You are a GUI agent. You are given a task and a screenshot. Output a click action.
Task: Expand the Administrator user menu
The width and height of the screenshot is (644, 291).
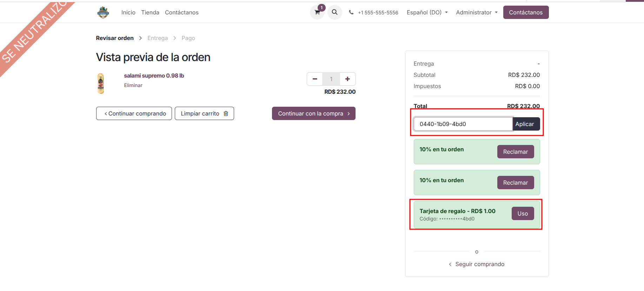click(477, 13)
